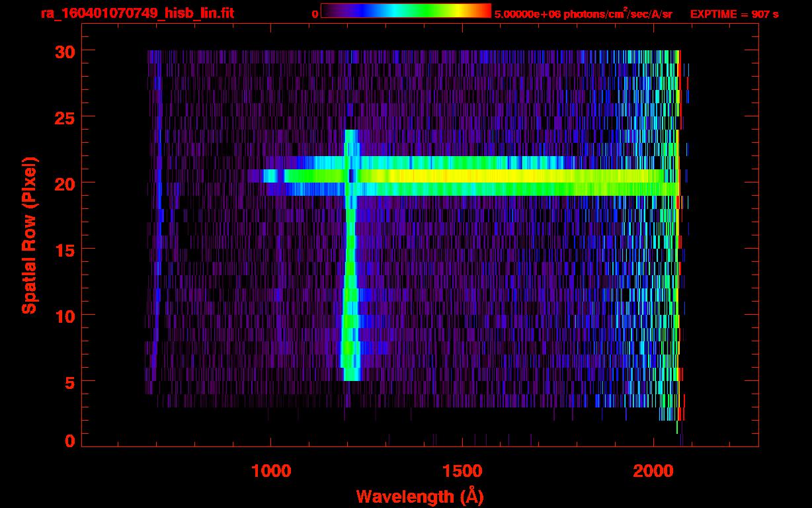812x508 pixels.
Task: Click the 1000 wavelength tick label
Action: click(271, 471)
